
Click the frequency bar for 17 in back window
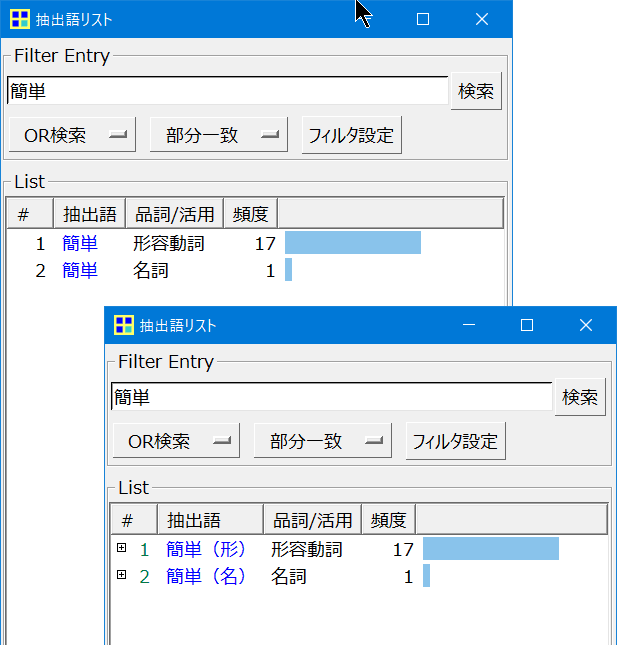[x=353, y=242]
